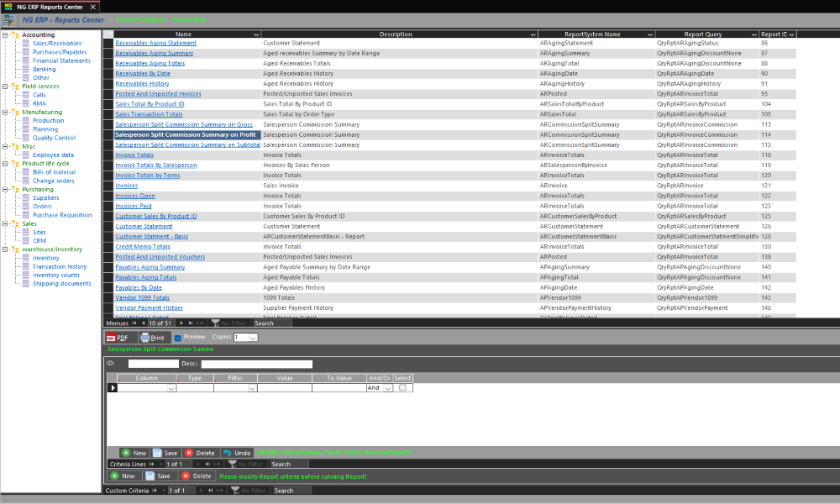Viewport: 840px width, 504px height.
Task: Click the green New icon for criteria lines
Action: click(126, 453)
